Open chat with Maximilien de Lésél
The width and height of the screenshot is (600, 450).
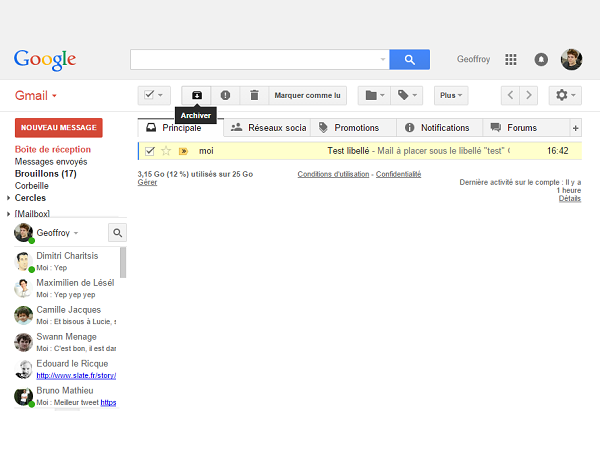(x=67, y=289)
